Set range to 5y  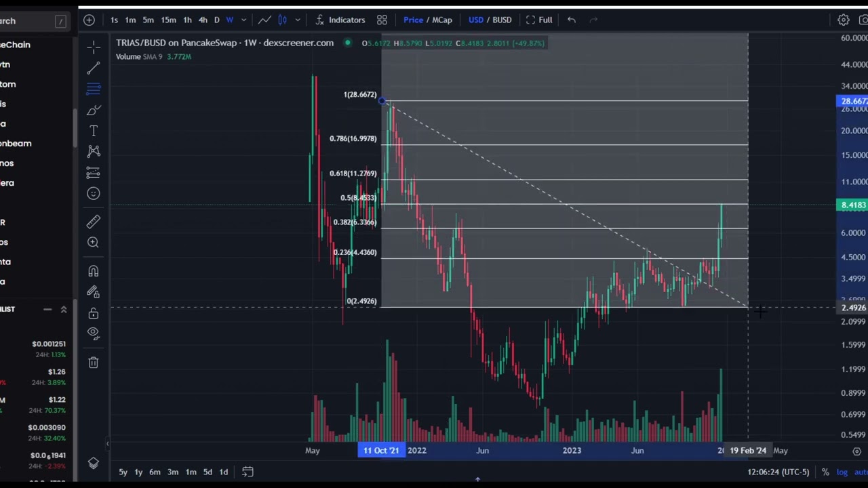123,472
